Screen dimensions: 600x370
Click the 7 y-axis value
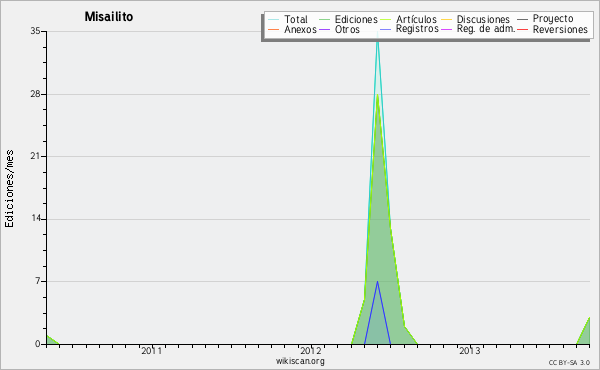(38, 281)
